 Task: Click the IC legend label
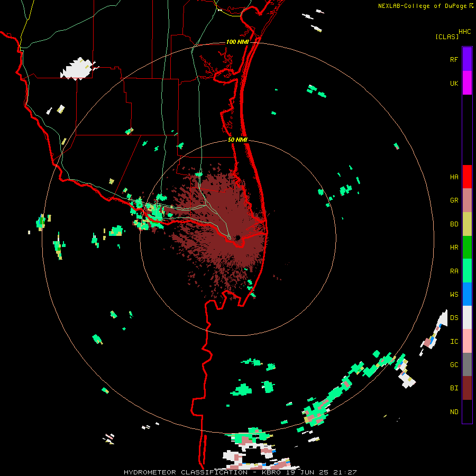(x=454, y=342)
